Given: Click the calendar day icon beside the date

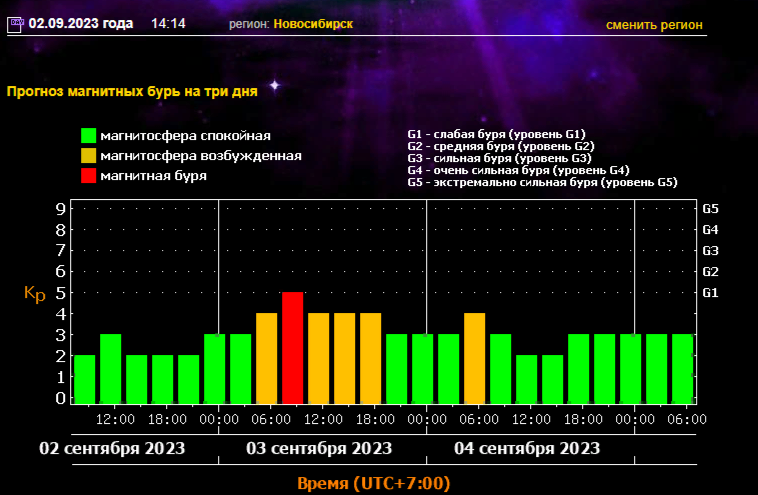Looking at the screenshot, I should point(15,24).
